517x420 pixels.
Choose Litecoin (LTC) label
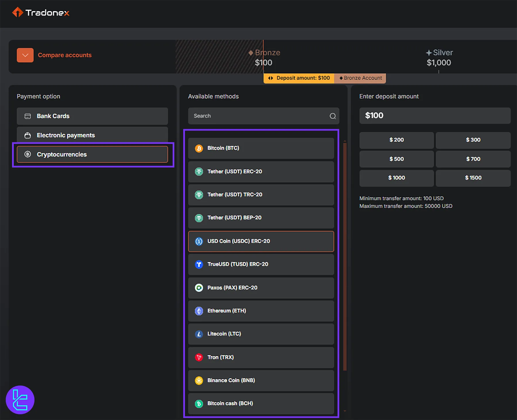click(x=224, y=334)
